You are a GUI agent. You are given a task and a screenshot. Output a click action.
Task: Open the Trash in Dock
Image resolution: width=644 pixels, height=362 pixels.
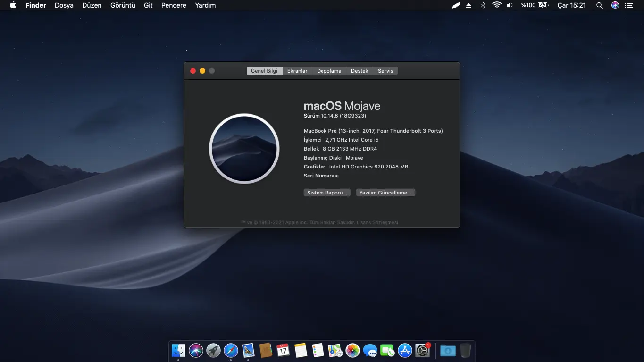[465, 350]
